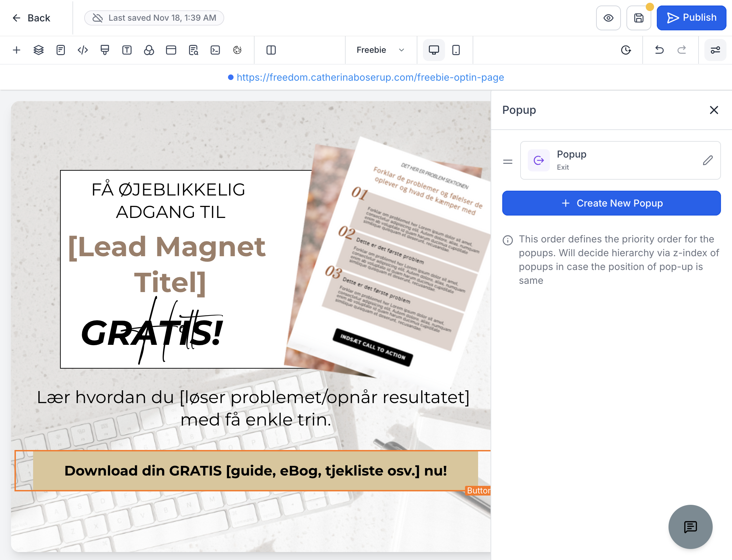The image size is (732, 560).
Task: Click the Last saved status pill
Action: (154, 18)
